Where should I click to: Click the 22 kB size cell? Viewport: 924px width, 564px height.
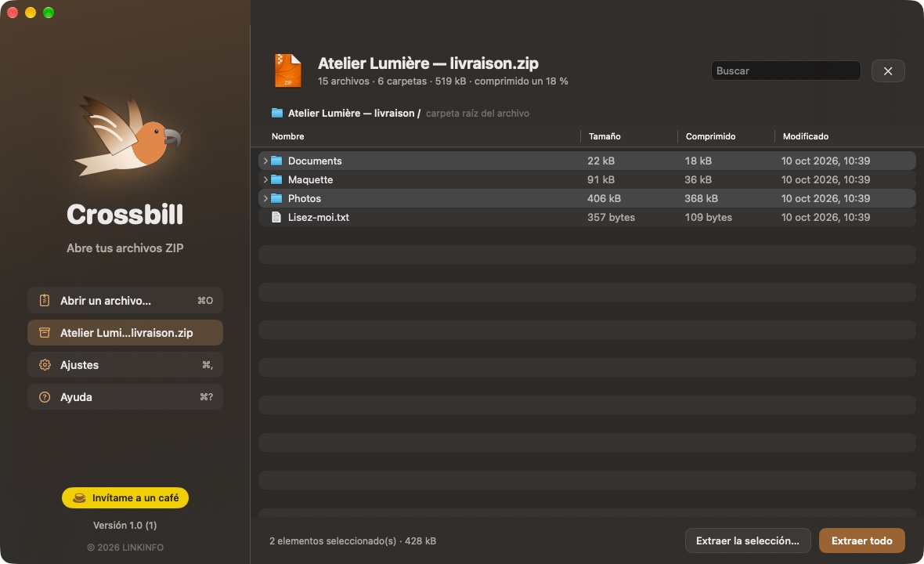coord(601,161)
